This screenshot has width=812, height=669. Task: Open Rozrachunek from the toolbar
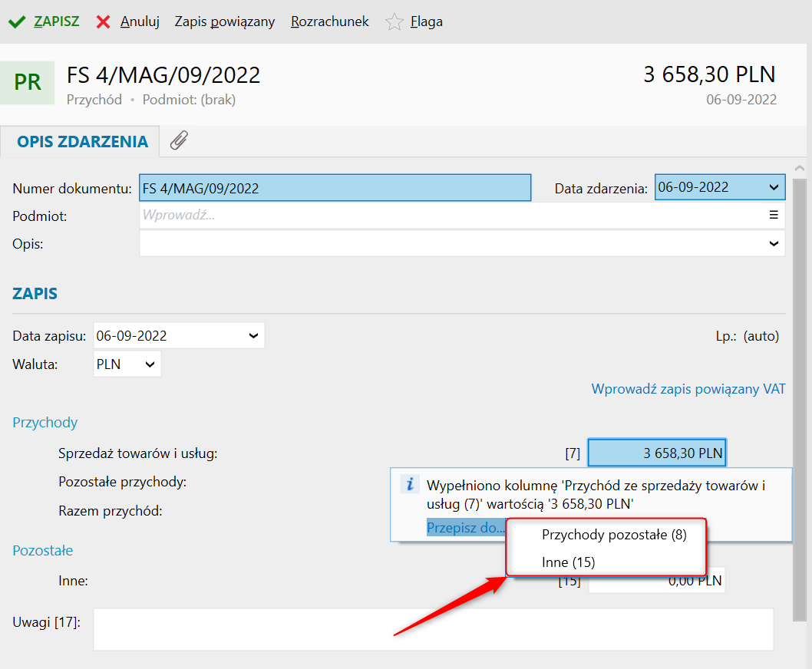click(330, 21)
